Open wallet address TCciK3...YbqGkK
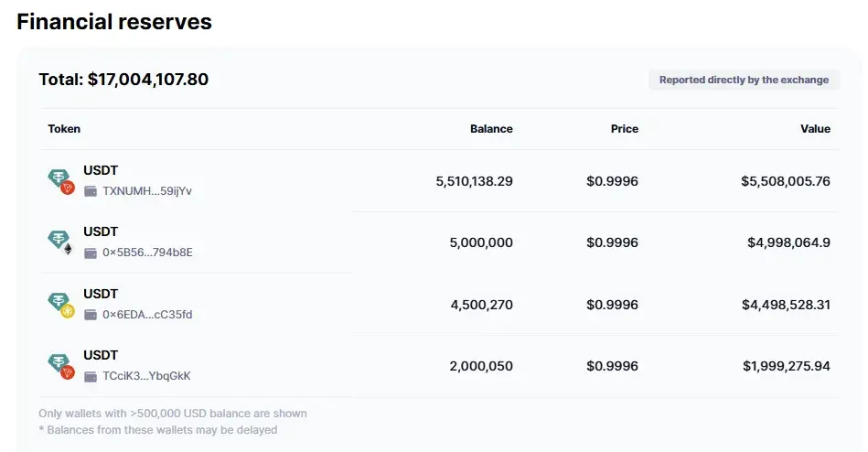Image resolution: width=868 pixels, height=452 pixels. tap(146, 376)
